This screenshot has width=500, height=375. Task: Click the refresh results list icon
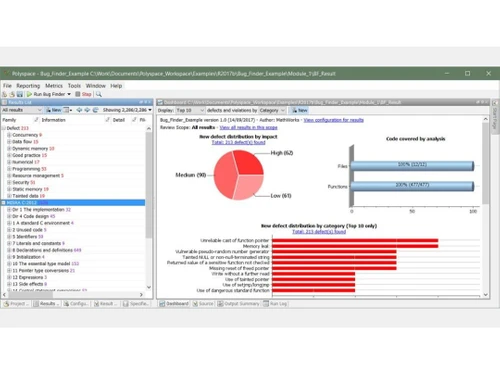click(x=95, y=110)
